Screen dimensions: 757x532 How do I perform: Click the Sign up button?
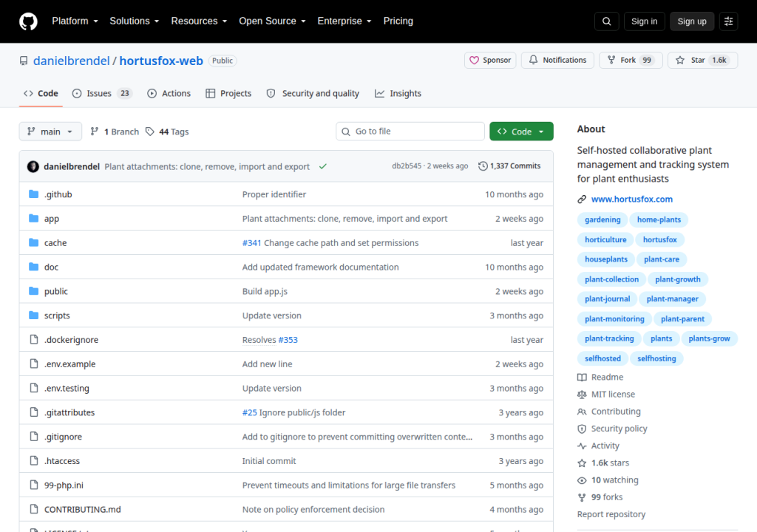click(x=692, y=21)
